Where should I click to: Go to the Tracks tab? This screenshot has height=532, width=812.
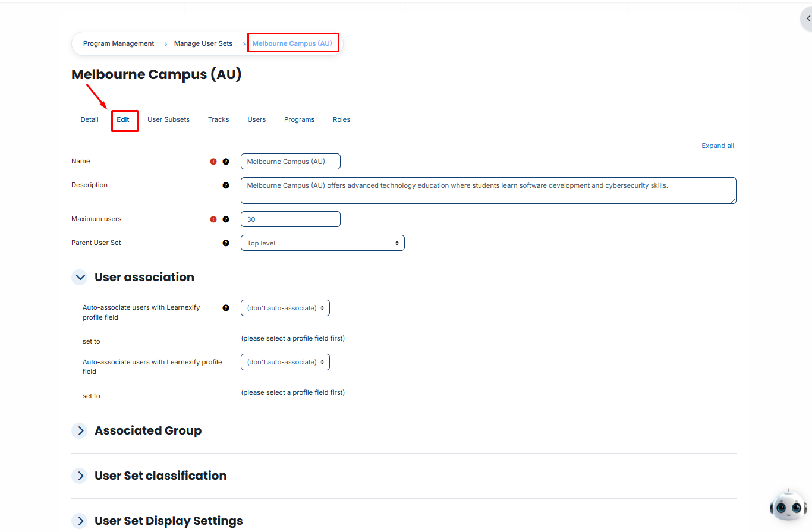click(219, 119)
